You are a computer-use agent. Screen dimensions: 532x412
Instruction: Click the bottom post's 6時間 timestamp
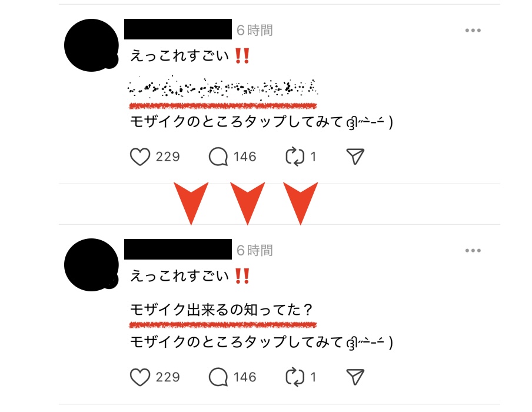coord(255,251)
